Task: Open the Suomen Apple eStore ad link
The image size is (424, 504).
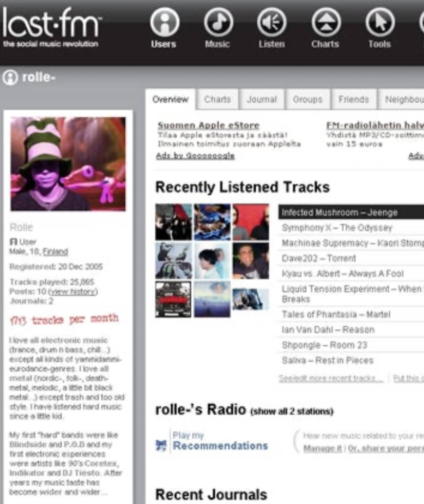Action: coord(208,125)
